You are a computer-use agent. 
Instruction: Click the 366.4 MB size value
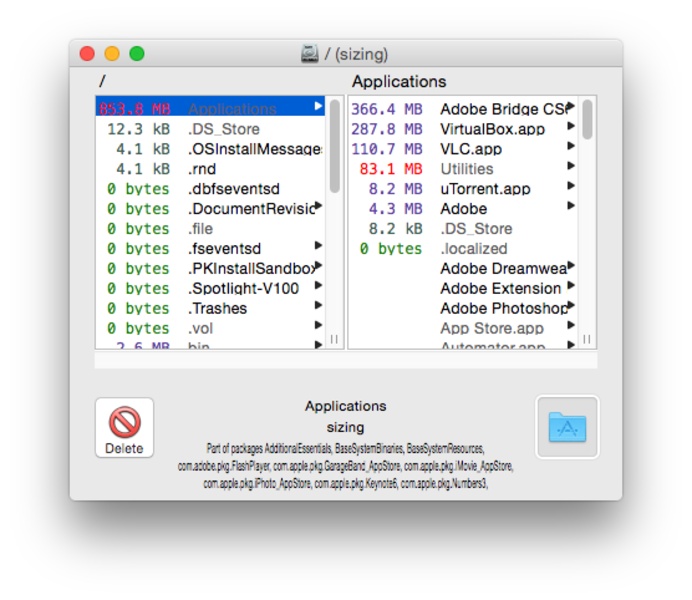(x=387, y=109)
